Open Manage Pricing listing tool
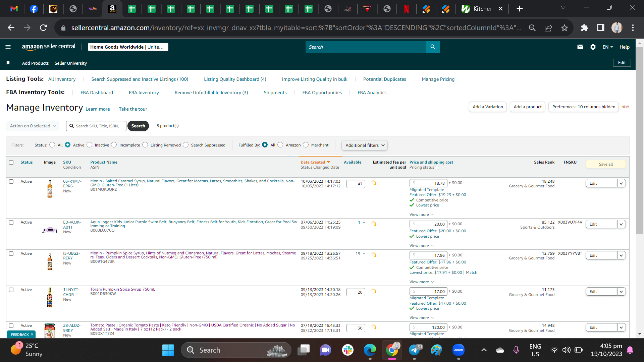The image size is (644, 362). pos(438,79)
